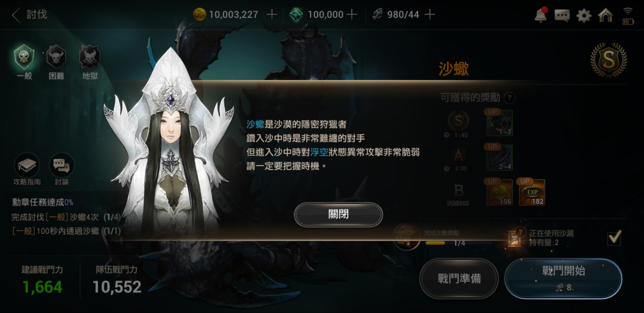
Task: Start the battle with 戰鬥開始
Action: click(563, 279)
